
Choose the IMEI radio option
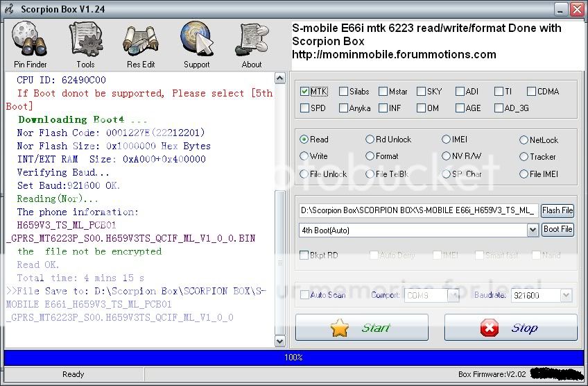(x=446, y=140)
